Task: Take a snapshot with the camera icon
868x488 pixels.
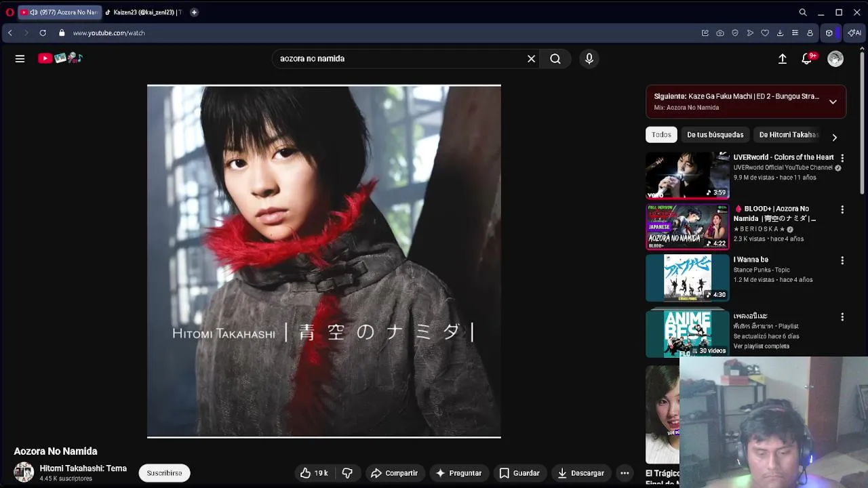Action: [x=720, y=33]
